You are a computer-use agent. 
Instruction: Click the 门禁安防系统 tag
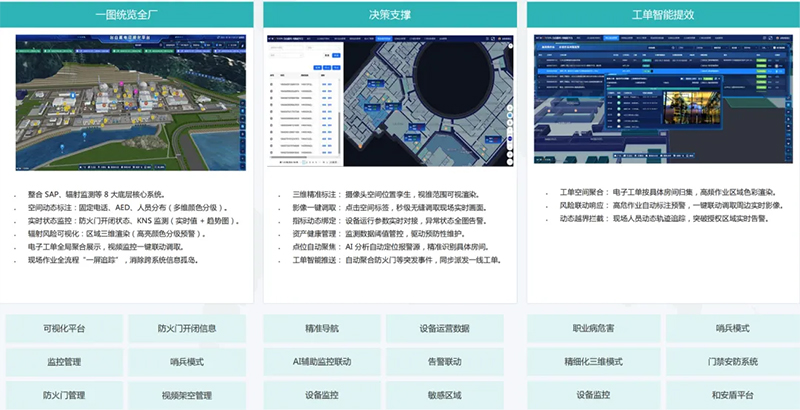point(733,362)
